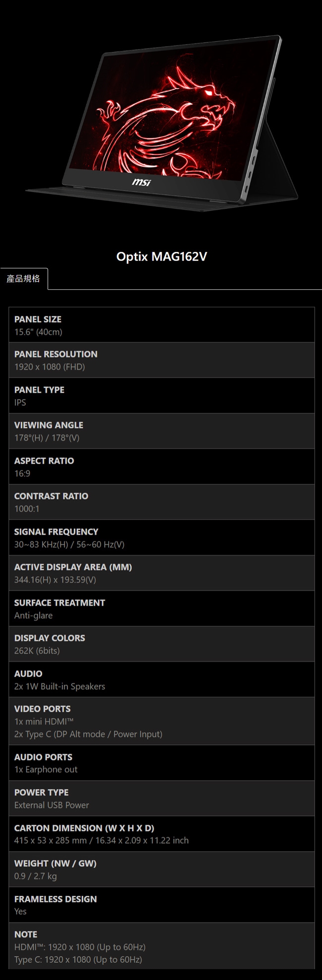The width and height of the screenshot is (322, 980).
Task: Click the 1x mini HDMI video port line
Action: (x=44, y=722)
